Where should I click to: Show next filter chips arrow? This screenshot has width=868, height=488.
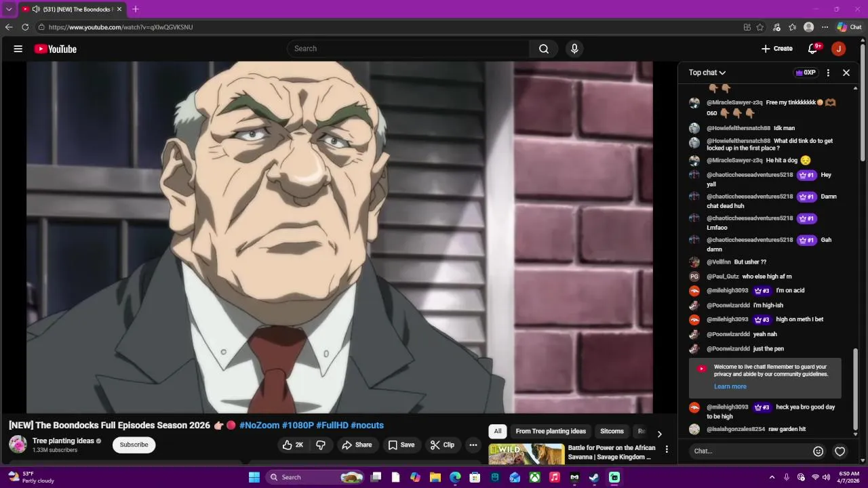tap(659, 434)
